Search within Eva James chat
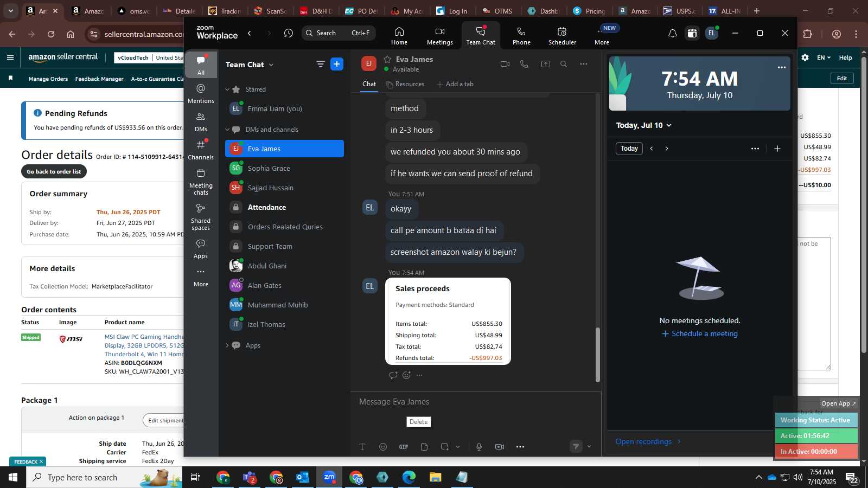Image resolution: width=868 pixels, height=488 pixels. point(564,64)
